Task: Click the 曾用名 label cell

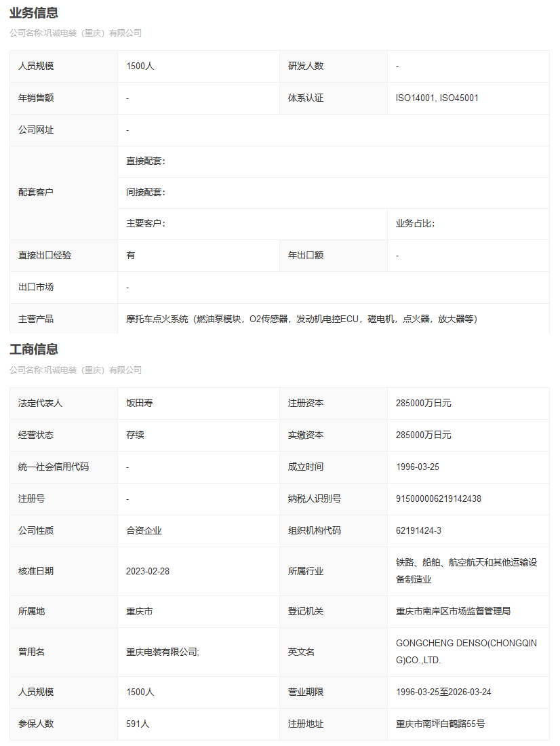Action: tap(64, 652)
